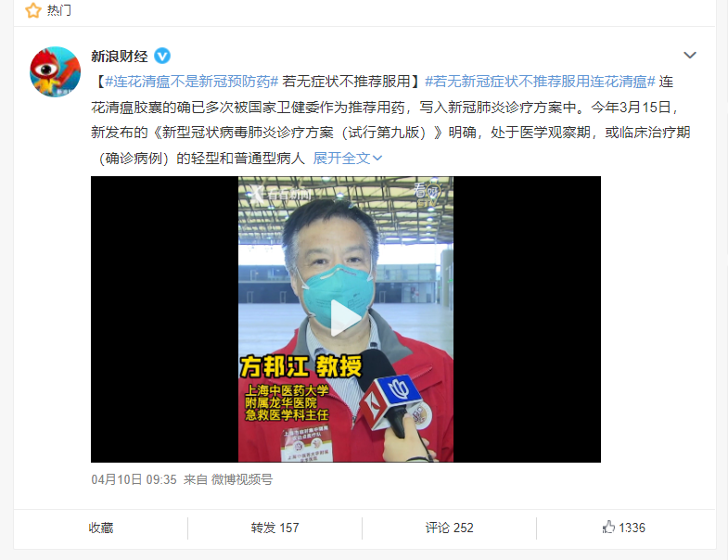Screen dimensions: 728x560
Task: Click the source link 微博视频号
Action: click(x=242, y=479)
